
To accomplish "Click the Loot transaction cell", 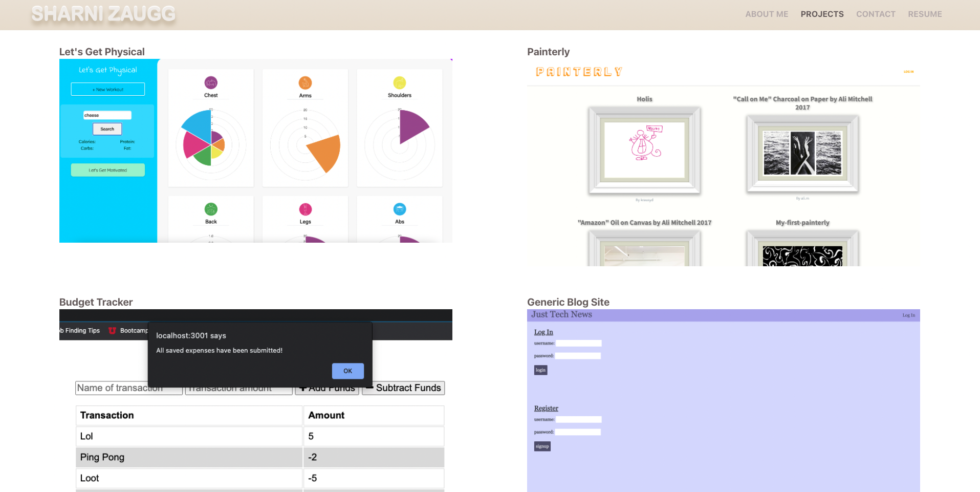I will point(189,478).
